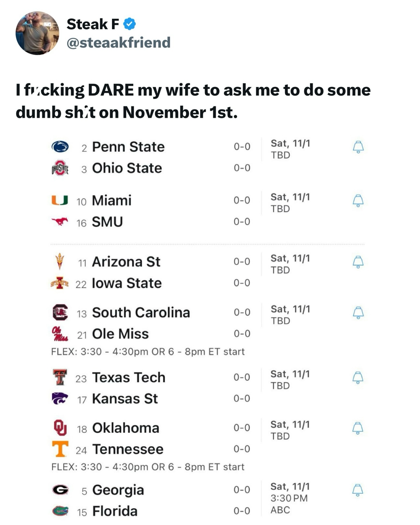The image size is (420, 525).
Task: Enable bell alert for Oklahoma–Tennessee game
Action: (x=358, y=428)
